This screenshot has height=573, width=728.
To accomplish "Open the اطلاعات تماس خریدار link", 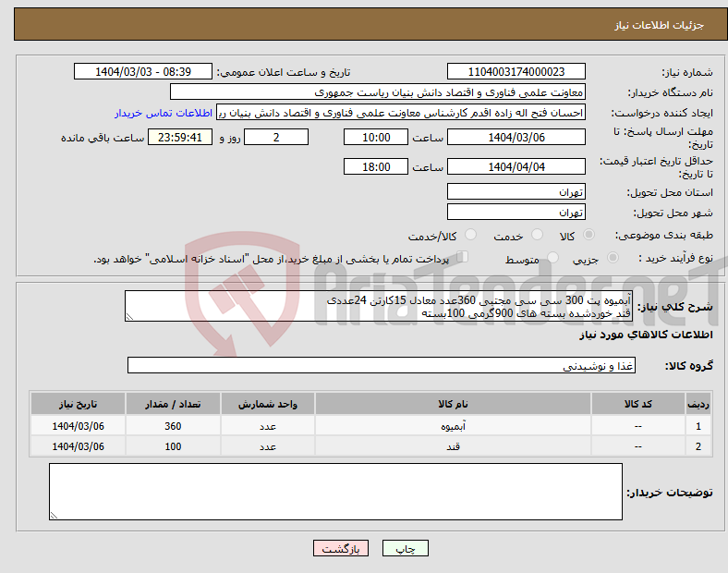I will coord(164,113).
